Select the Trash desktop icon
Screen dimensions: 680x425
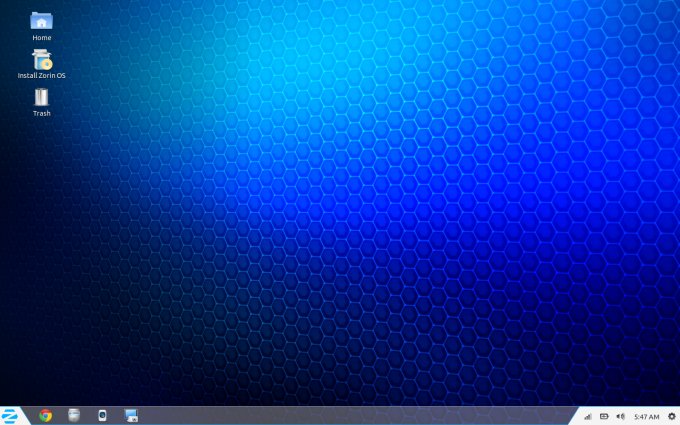coord(42,102)
